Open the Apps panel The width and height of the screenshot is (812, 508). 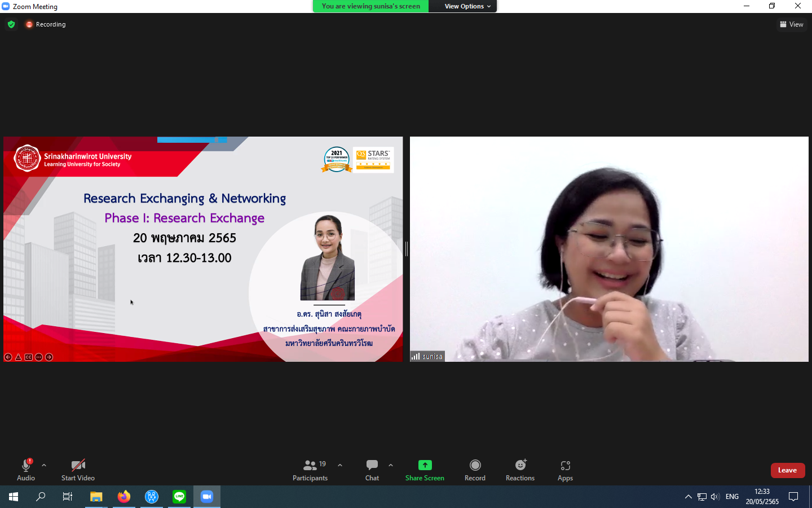565,466
